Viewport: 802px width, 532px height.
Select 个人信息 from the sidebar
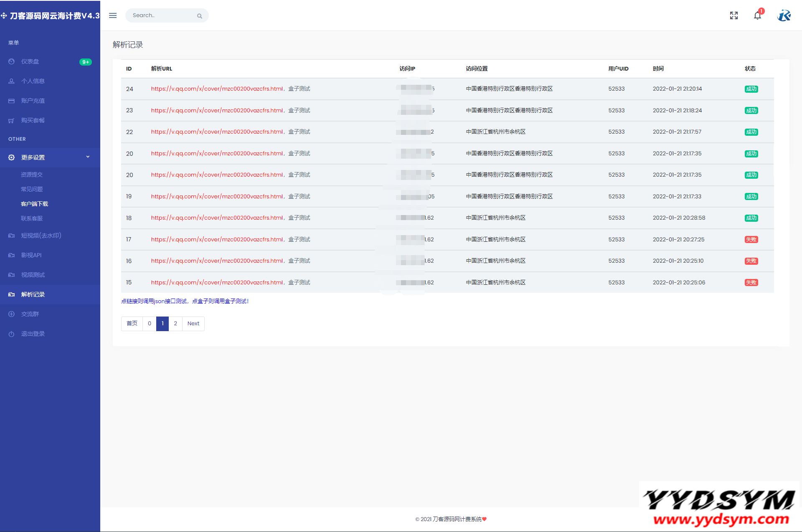33,81
